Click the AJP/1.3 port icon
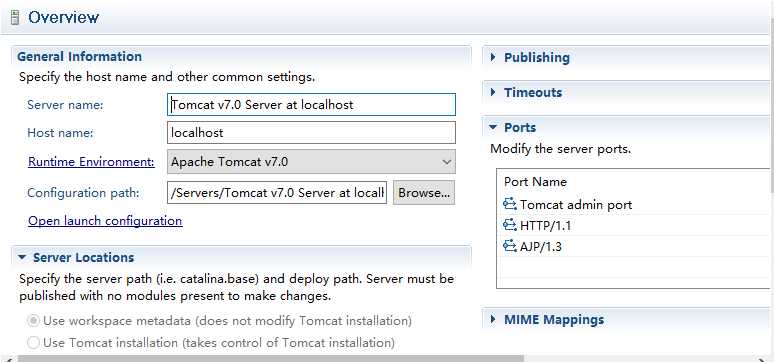774x362 pixels. click(x=509, y=246)
